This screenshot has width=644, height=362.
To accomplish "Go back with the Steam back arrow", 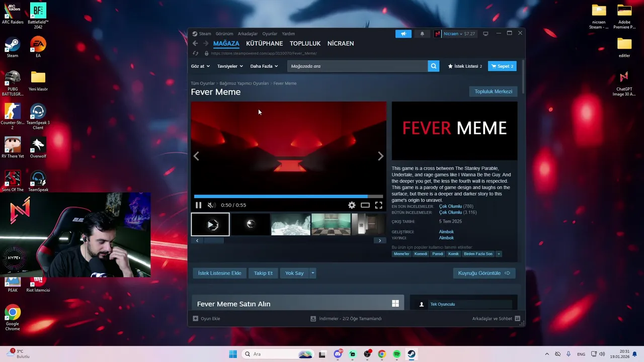I will tap(195, 43).
